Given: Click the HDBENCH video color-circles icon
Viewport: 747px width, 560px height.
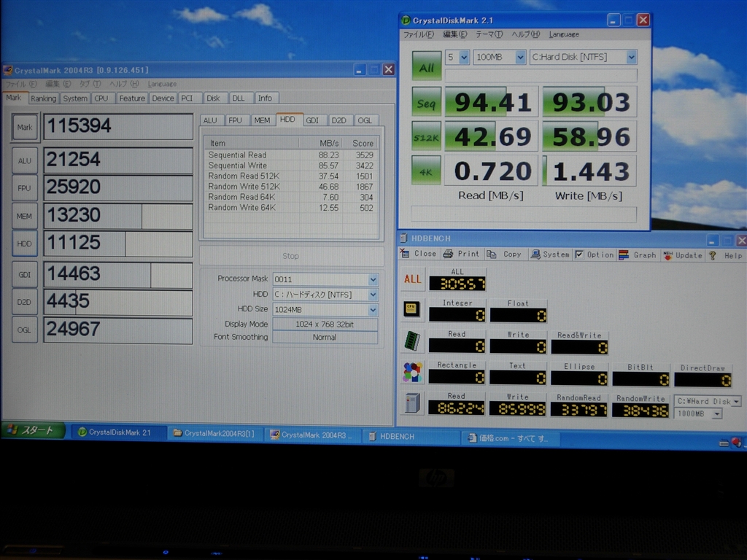Looking at the screenshot, I should point(412,373).
